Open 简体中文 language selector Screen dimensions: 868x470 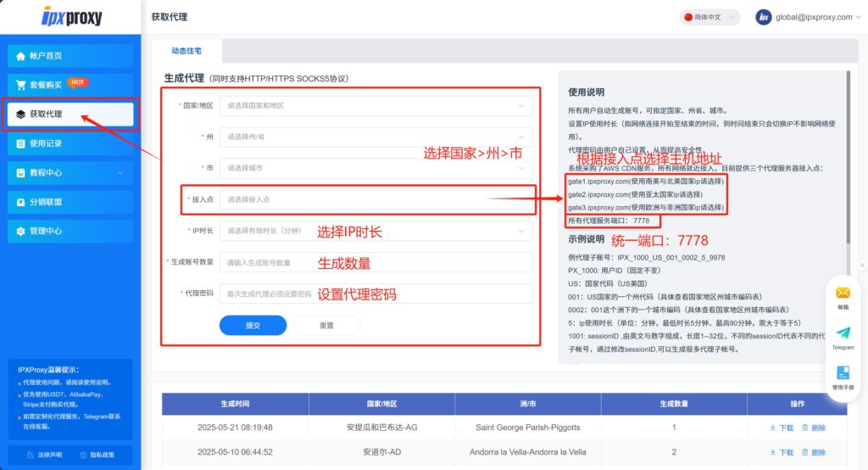(709, 17)
